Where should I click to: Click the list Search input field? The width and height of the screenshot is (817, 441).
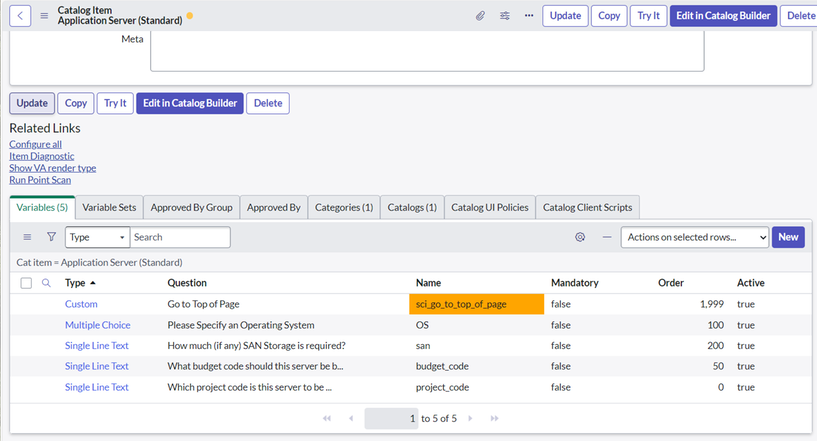[180, 237]
